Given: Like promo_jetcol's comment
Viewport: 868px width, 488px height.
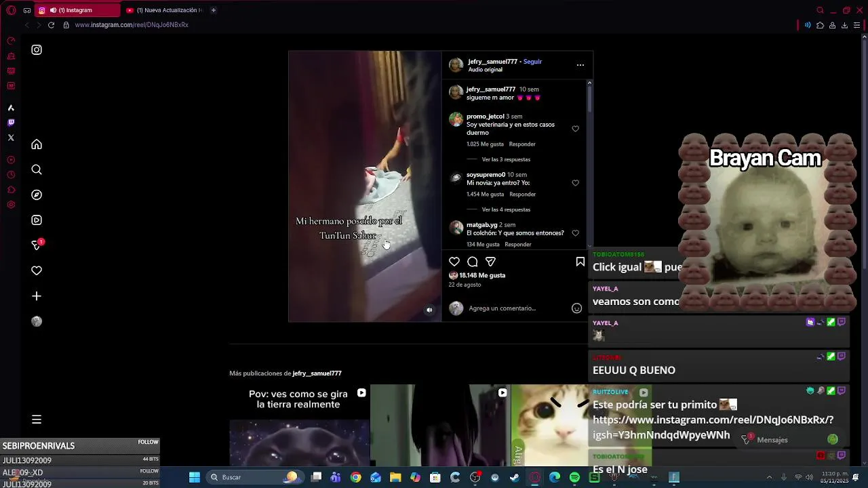Looking at the screenshot, I should click(575, 129).
